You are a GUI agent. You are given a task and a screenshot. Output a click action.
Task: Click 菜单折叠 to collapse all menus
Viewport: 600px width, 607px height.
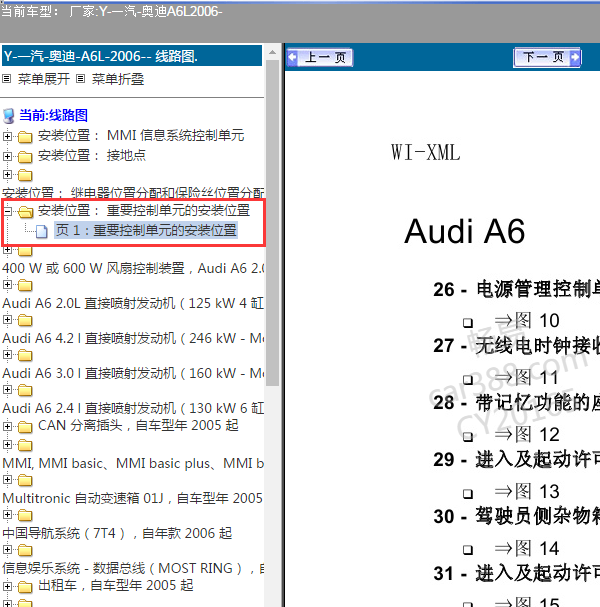tap(118, 79)
